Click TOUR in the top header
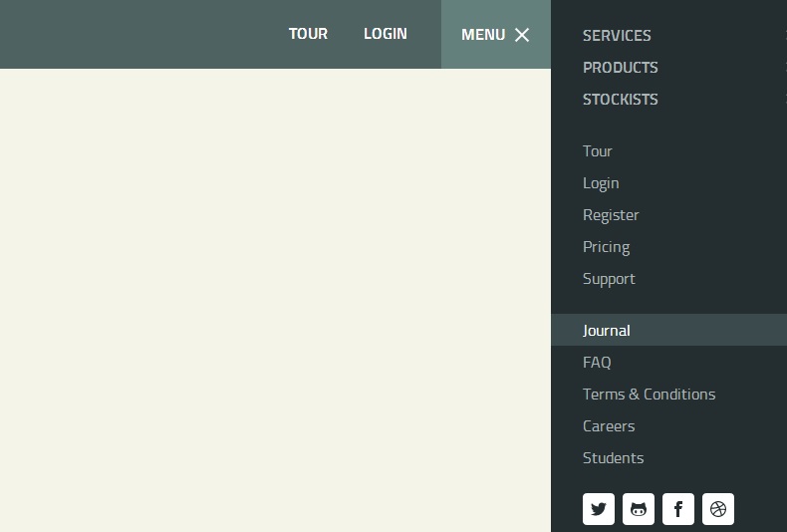 308,34
